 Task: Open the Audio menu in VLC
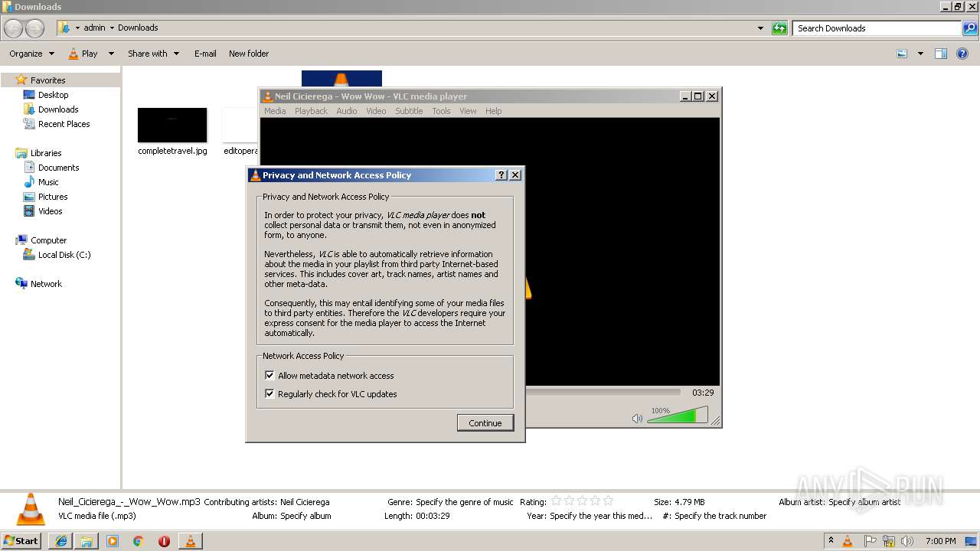347,111
